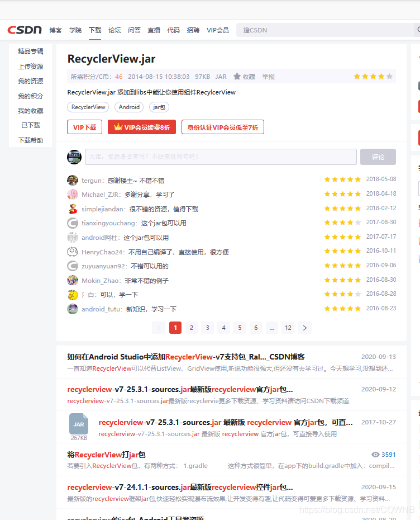
Task: Click the resource's star rating
Action: click(373, 77)
